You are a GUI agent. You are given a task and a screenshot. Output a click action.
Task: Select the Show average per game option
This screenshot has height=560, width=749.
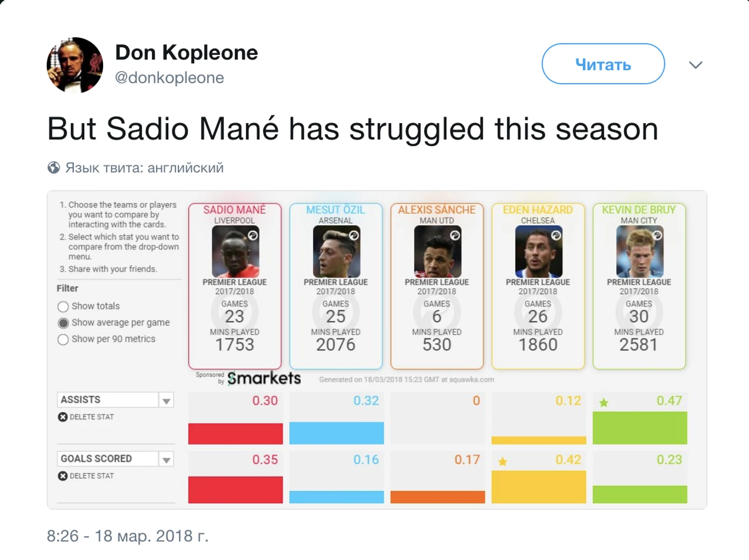[x=63, y=323]
